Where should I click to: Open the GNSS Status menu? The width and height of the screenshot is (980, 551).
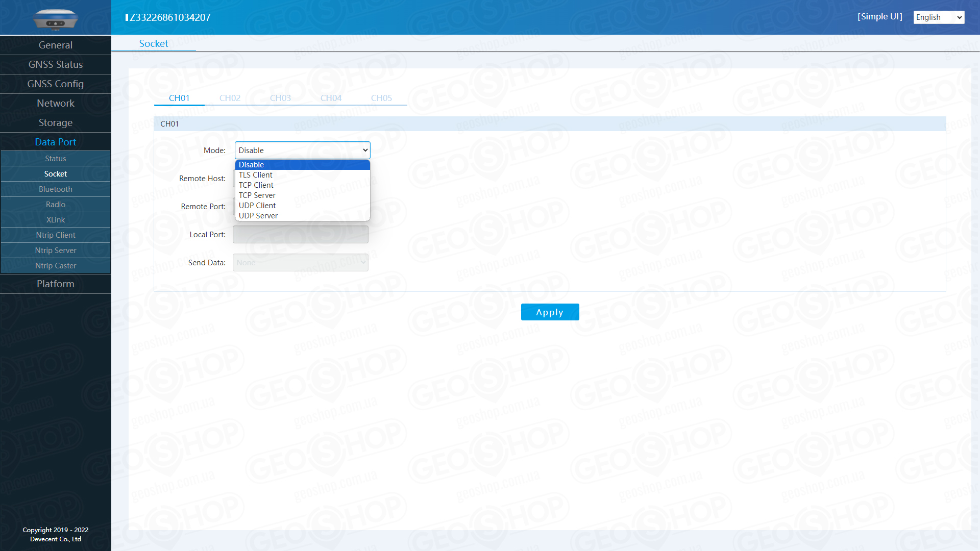56,65
